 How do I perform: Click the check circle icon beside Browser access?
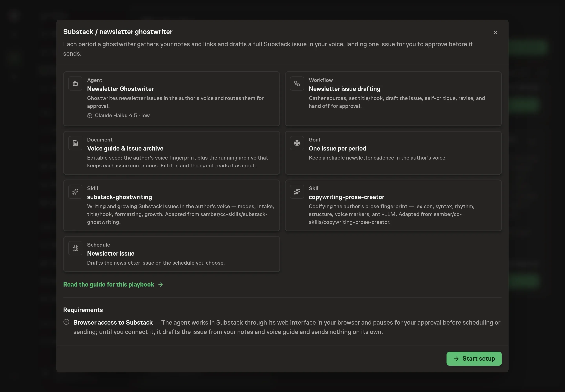pos(66,322)
